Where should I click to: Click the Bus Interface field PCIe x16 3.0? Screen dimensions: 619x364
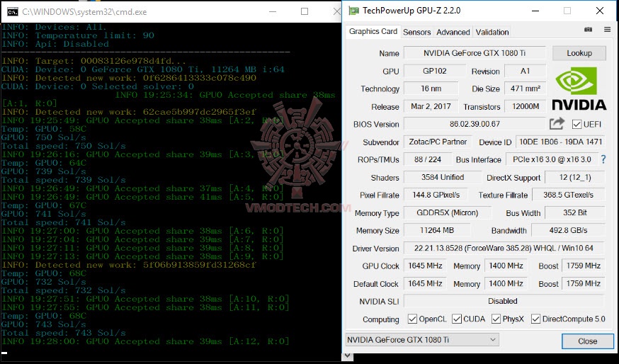(552, 159)
